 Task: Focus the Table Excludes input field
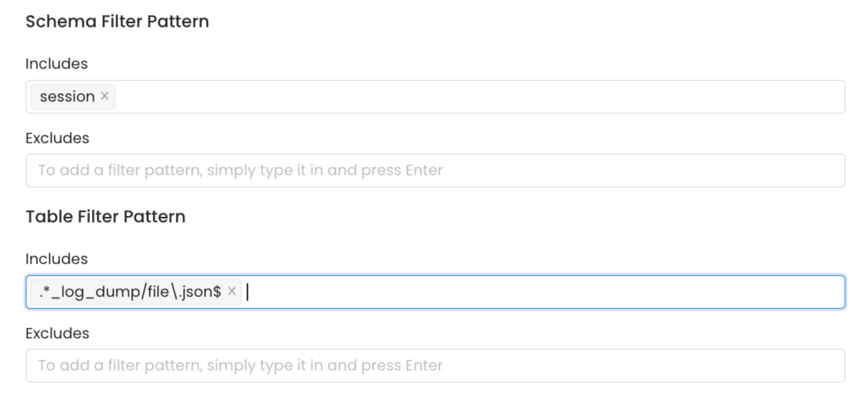pyautogui.click(x=404, y=365)
